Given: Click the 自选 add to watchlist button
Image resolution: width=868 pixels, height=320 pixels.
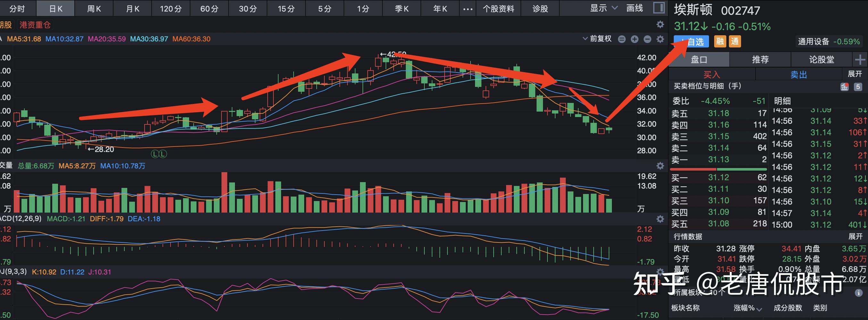Looking at the screenshot, I should click(x=691, y=41).
